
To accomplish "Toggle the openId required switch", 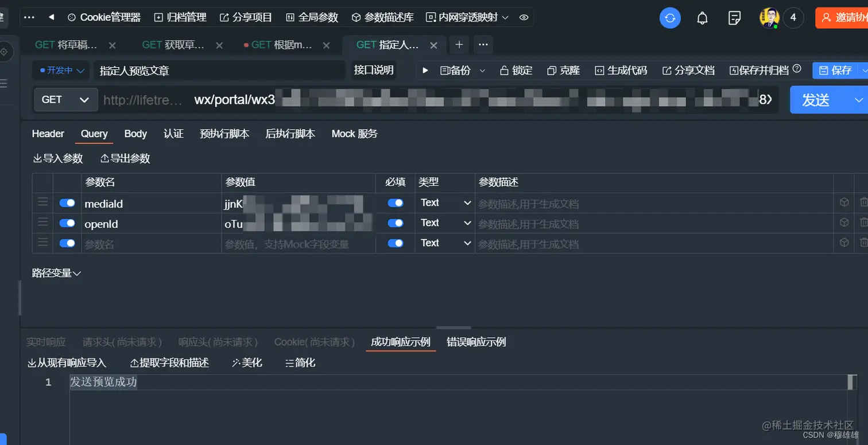I will [x=394, y=224].
